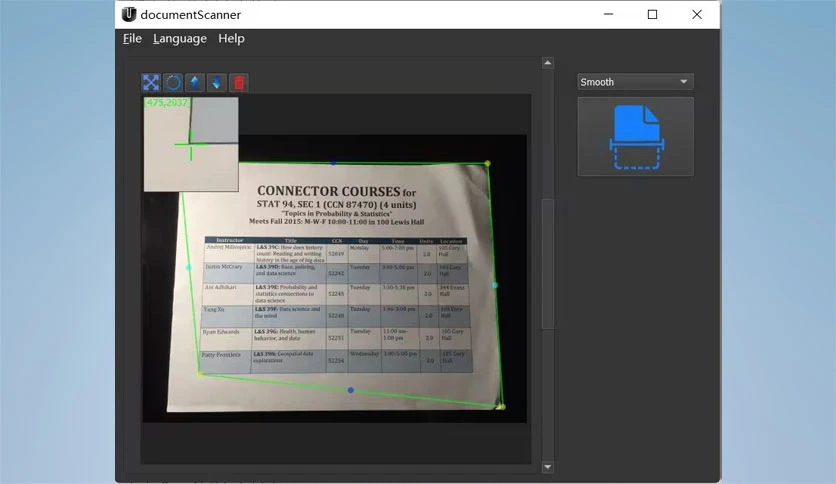Click the magnifier preview with green crosshair

pyautogui.click(x=191, y=144)
